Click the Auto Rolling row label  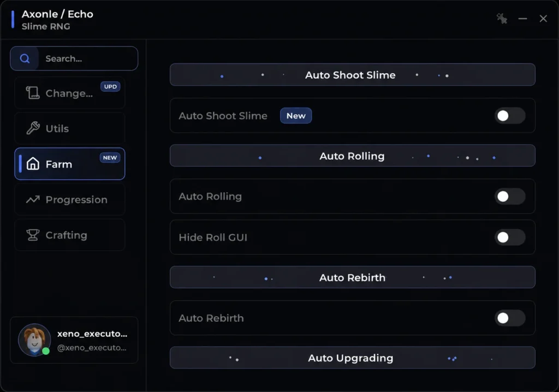(x=210, y=196)
